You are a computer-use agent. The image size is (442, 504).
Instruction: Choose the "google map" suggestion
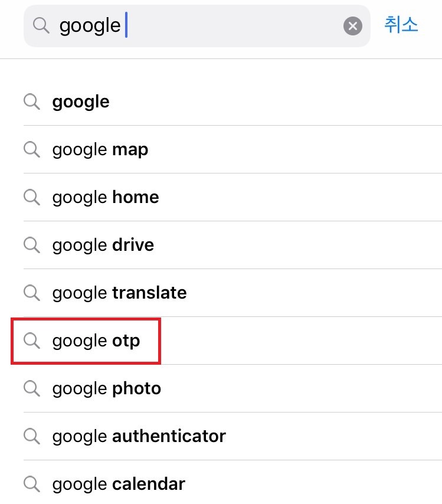233,149
